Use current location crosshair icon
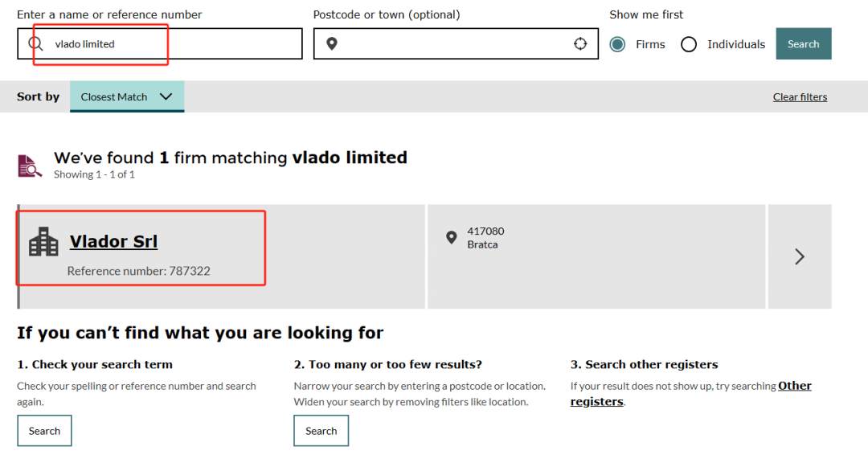This screenshot has height=463, width=868. coord(580,43)
